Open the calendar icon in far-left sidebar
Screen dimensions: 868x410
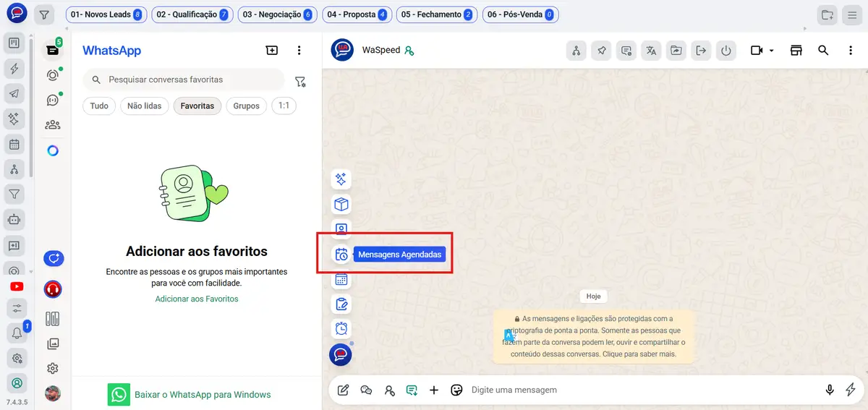[14, 144]
